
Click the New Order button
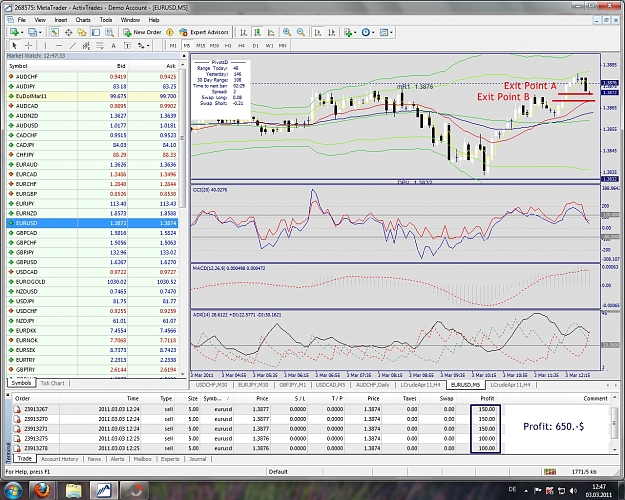[142, 32]
